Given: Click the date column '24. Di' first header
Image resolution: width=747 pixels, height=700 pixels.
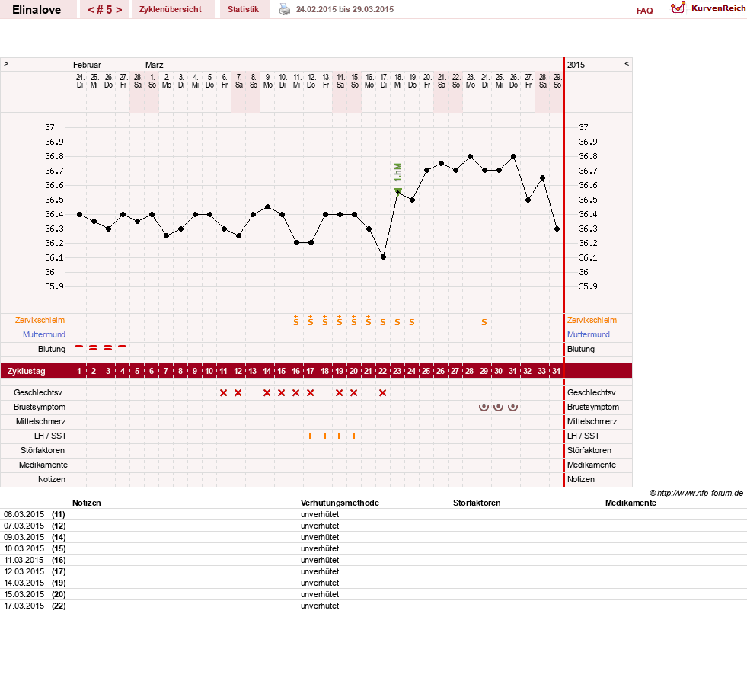Looking at the screenshot, I should (79, 81).
